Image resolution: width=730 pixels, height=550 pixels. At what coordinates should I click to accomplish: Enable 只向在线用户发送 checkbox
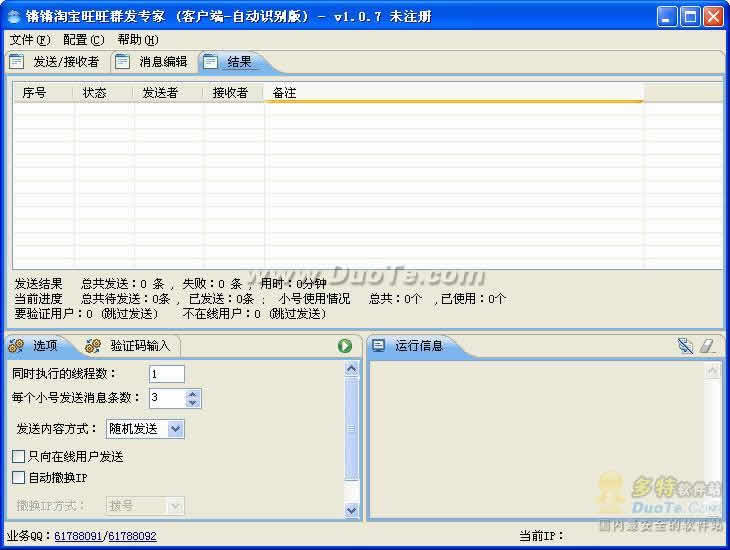pyautogui.click(x=19, y=456)
